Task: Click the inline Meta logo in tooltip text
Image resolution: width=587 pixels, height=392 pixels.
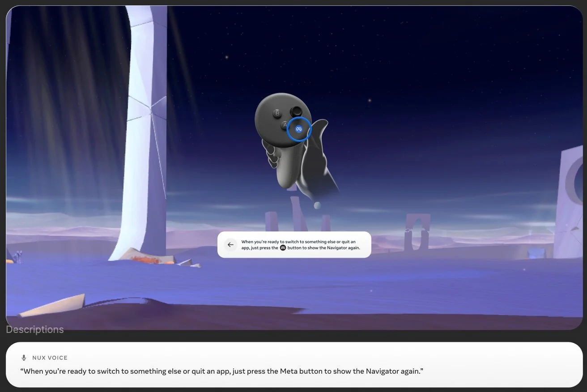Action: (x=283, y=247)
